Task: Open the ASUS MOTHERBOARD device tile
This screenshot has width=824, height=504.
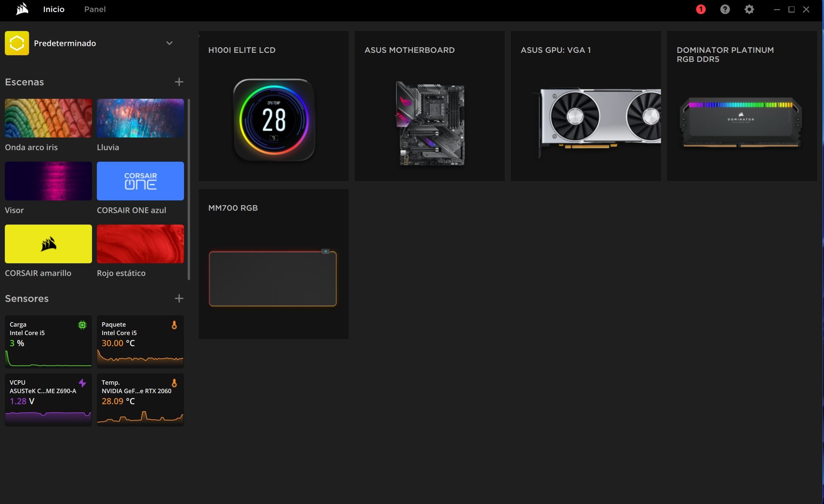Action: (430, 106)
